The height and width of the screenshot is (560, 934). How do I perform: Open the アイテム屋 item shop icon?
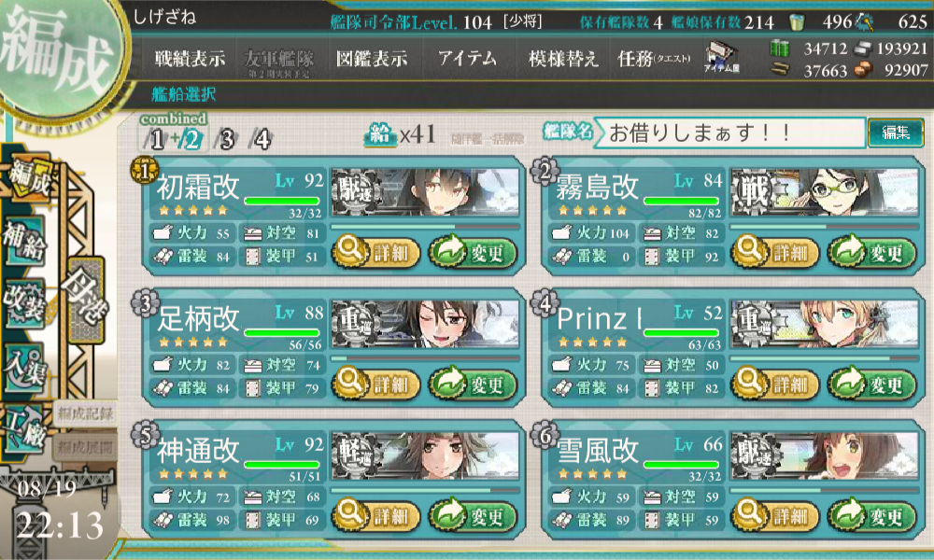tap(721, 57)
